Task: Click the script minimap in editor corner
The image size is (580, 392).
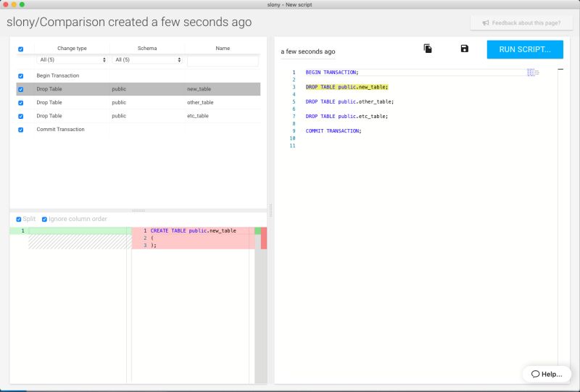Action: (x=533, y=72)
